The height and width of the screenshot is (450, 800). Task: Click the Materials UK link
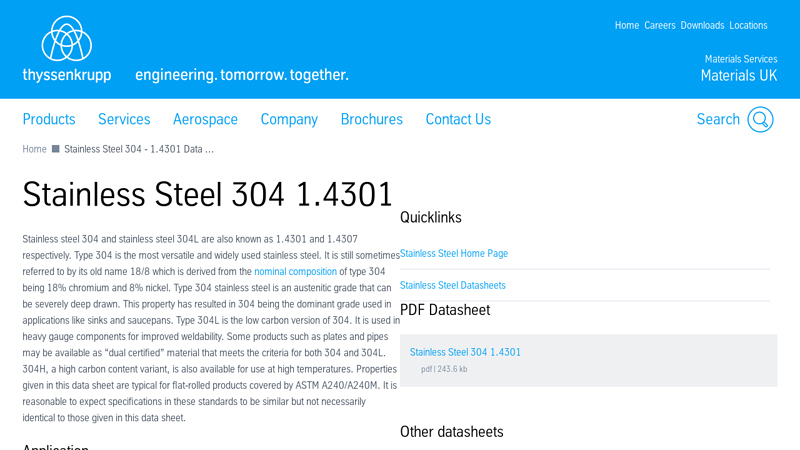pos(738,76)
